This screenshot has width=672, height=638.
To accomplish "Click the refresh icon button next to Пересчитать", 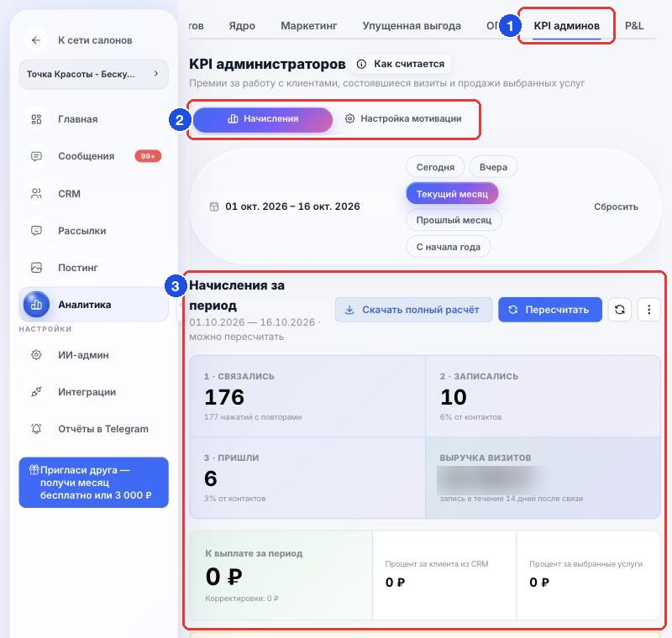I will [x=620, y=310].
